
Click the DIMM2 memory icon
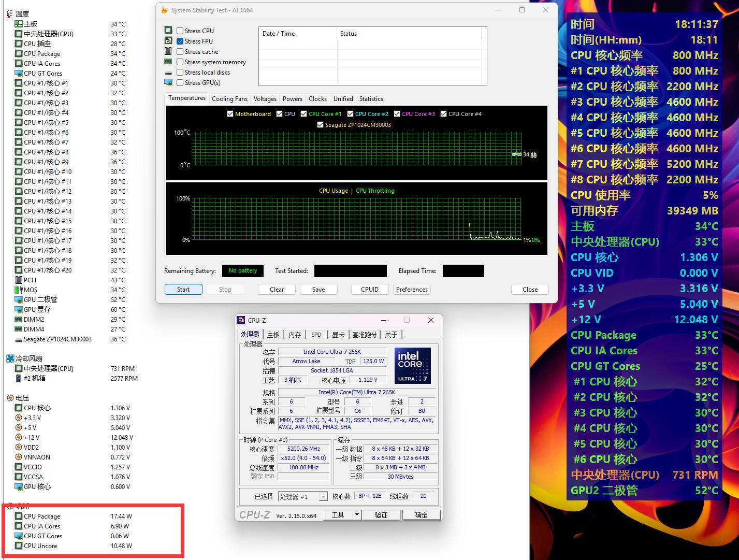[19, 319]
